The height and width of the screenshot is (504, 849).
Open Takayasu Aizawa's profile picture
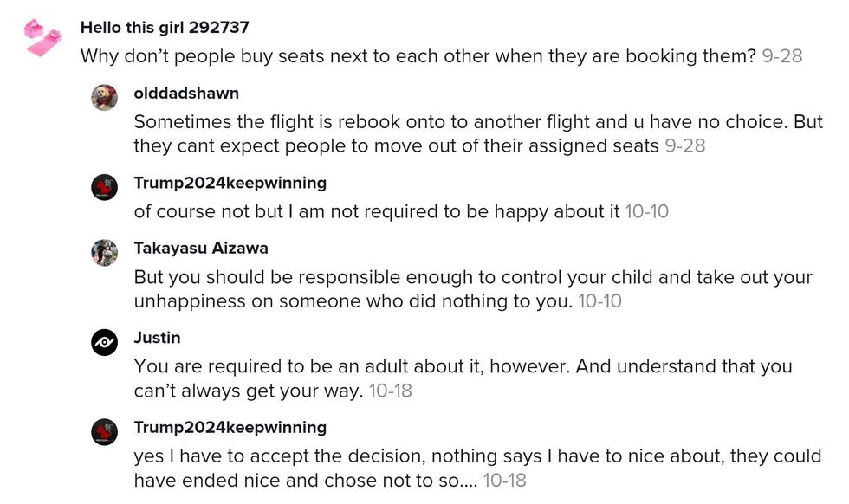104,253
